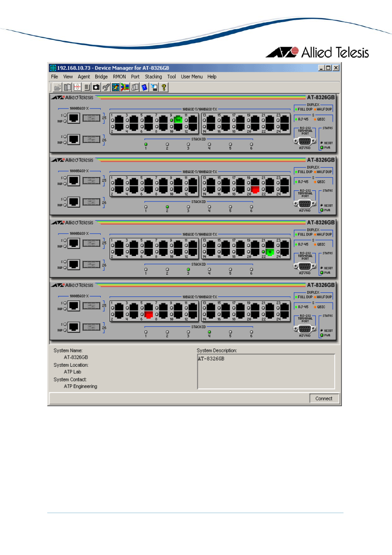Click the PWR LED on stack unit 1
This screenshot has height=555, width=392.
coord(322,148)
